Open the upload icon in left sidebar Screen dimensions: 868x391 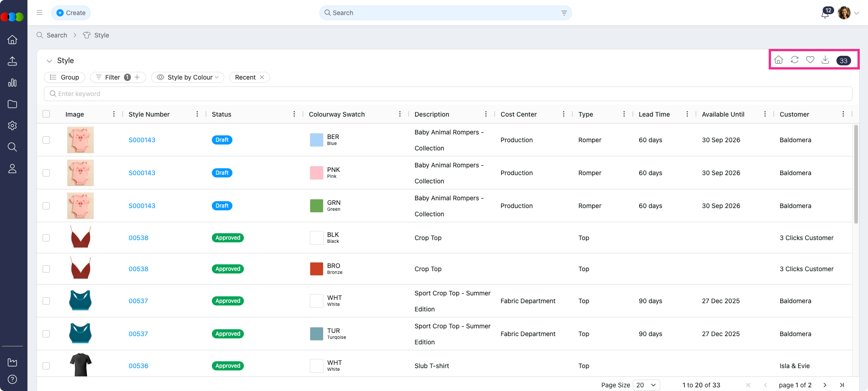12,61
